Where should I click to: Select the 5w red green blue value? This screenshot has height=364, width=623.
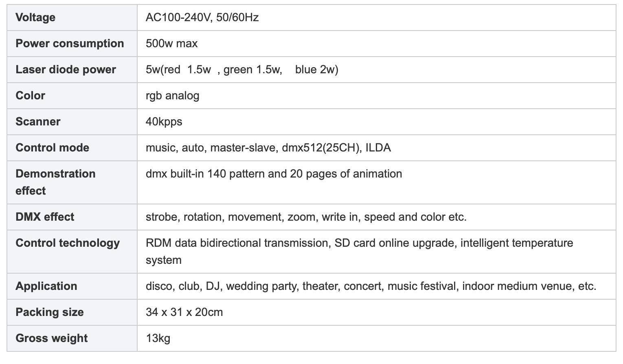pos(242,70)
